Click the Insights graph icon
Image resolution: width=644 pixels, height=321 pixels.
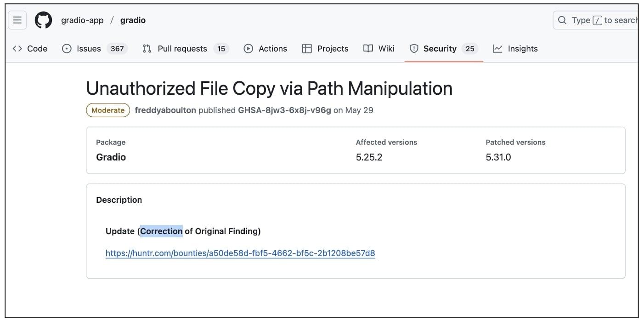(x=497, y=49)
